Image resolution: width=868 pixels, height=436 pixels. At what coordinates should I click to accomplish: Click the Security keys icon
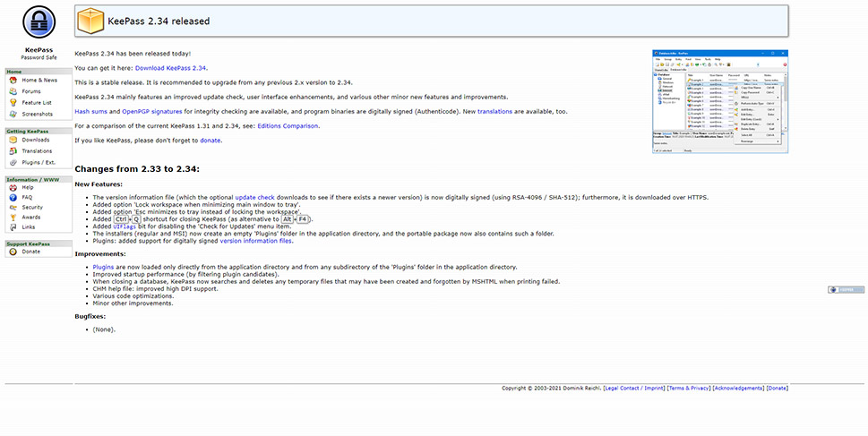[x=13, y=208]
